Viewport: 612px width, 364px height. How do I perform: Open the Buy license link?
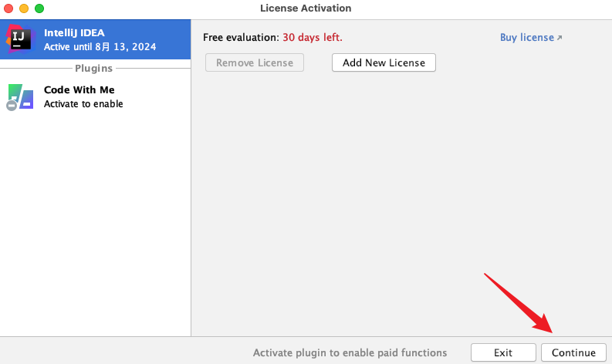click(x=526, y=37)
